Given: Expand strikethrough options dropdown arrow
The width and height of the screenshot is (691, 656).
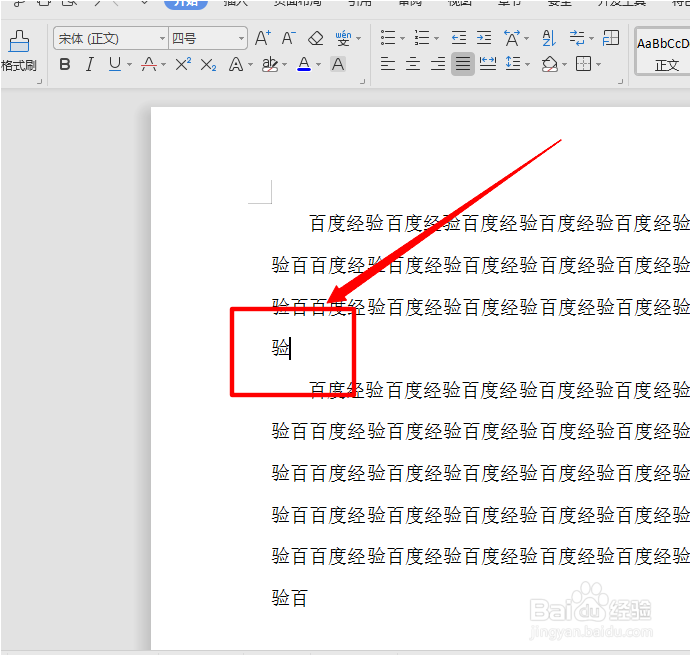Looking at the screenshot, I should pos(163,65).
